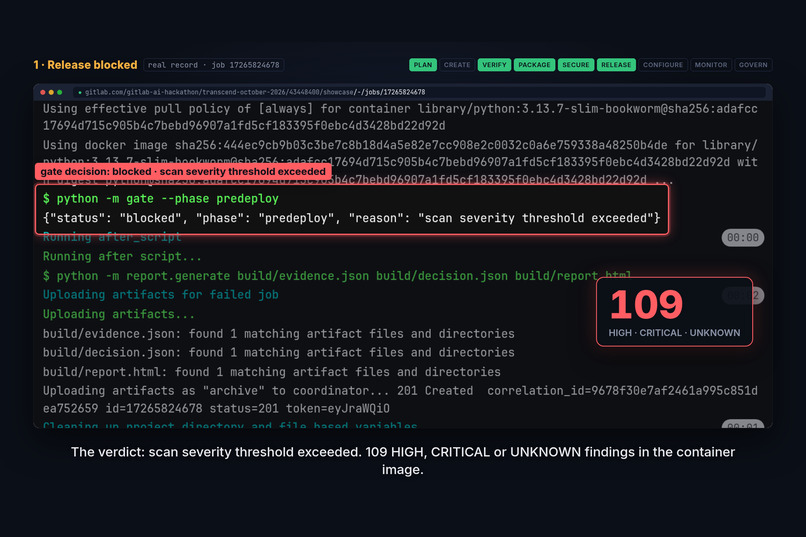Click the JSON status blocked output line
806x537 pixels.
(352, 218)
